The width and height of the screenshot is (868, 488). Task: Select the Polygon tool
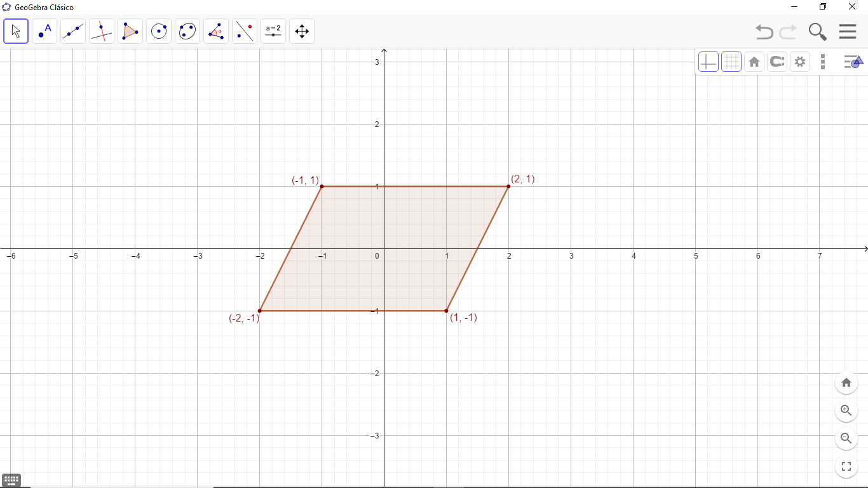[x=130, y=31]
